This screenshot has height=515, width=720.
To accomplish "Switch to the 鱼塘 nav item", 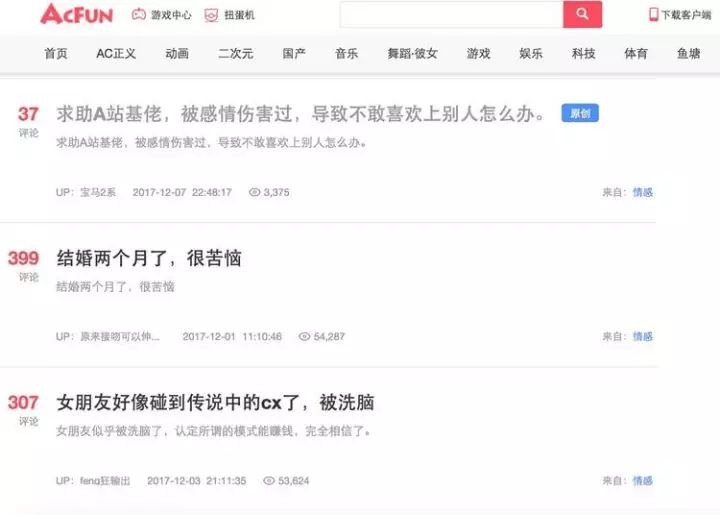I will pyautogui.click(x=688, y=54).
